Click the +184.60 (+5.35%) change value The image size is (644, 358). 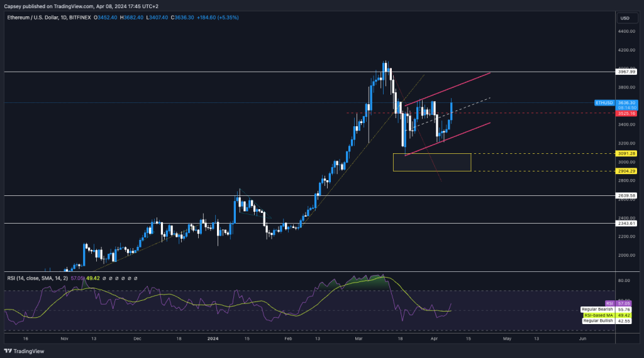218,18
